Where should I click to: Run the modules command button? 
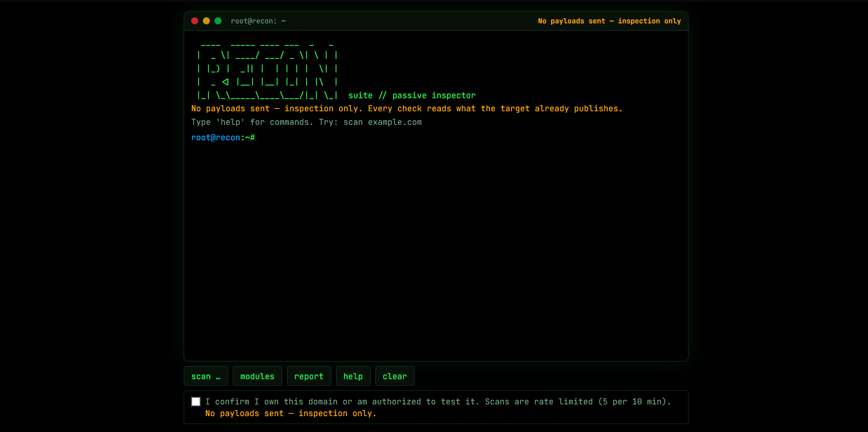pyautogui.click(x=257, y=376)
